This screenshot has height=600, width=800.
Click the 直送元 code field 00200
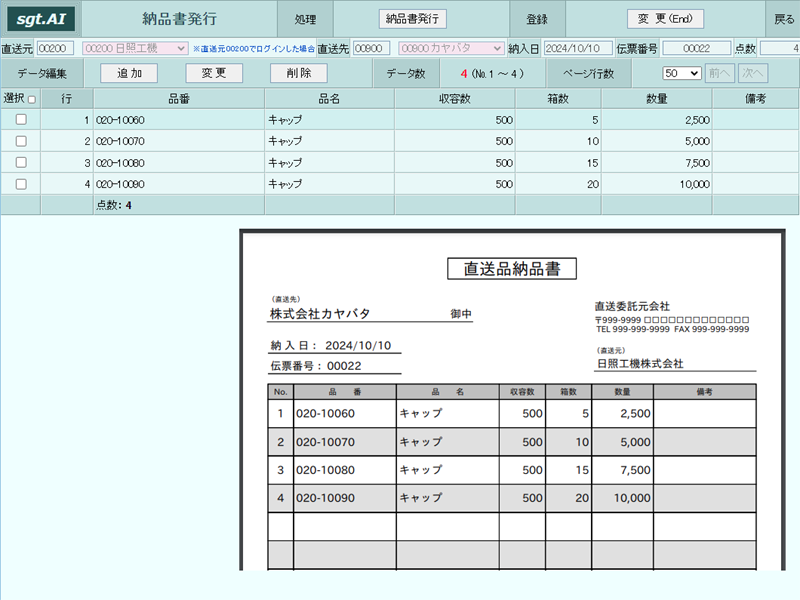[55, 48]
